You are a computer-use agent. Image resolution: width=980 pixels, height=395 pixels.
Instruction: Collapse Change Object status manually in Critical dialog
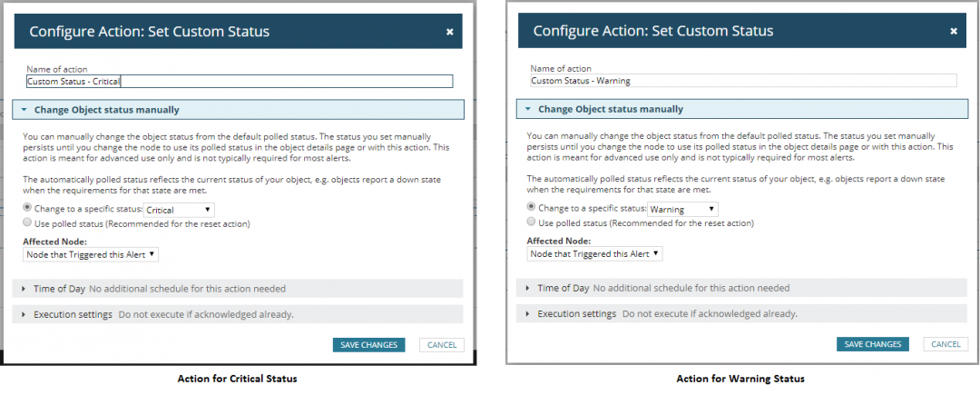[x=238, y=109]
